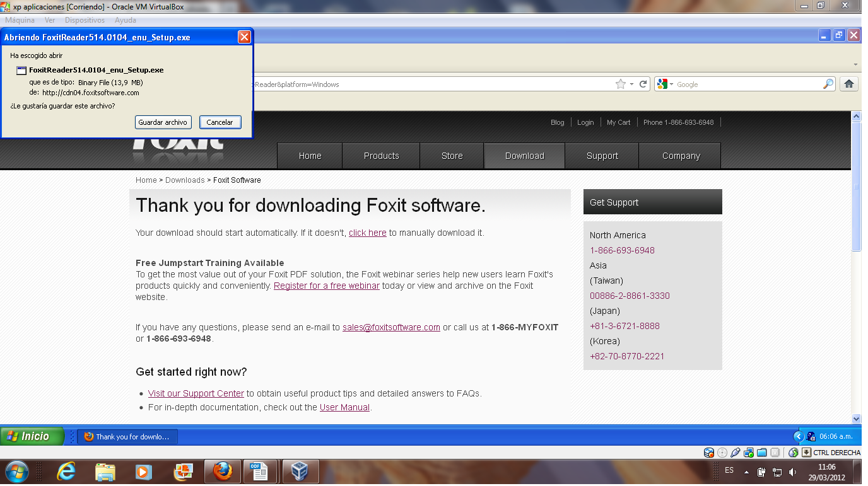Click VirtualBox virtualization chip icon
Screen dimensions: 868x486
[x=775, y=453]
